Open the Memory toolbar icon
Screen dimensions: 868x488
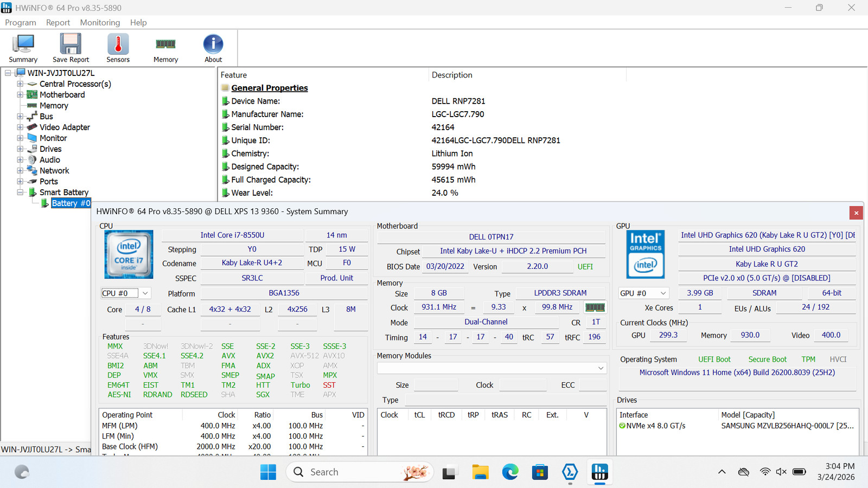point(165,48)
